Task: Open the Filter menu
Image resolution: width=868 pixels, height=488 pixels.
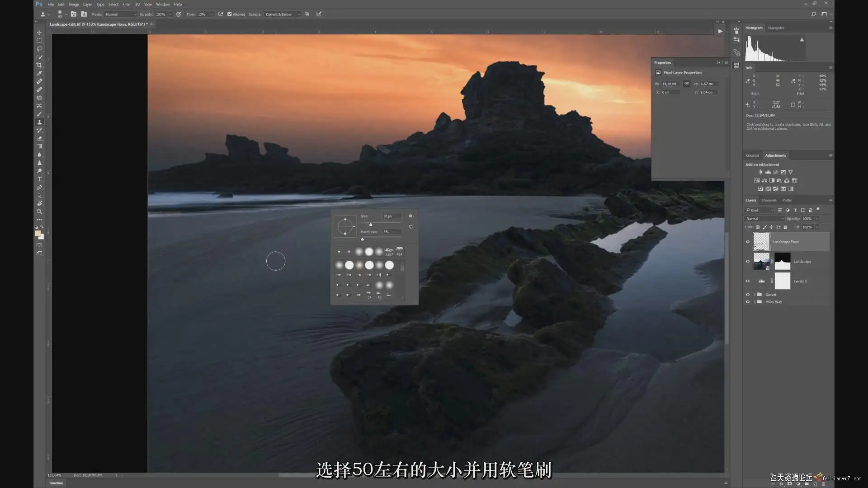Action: pyautogui.click(x=127, y=5)
